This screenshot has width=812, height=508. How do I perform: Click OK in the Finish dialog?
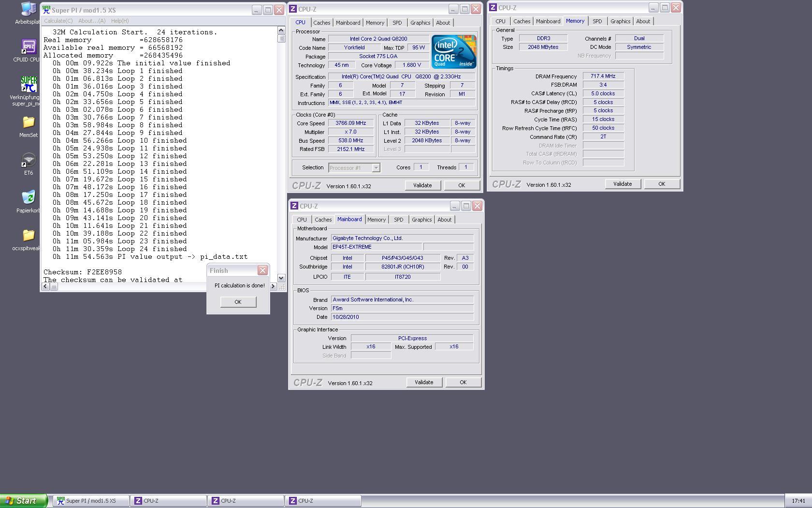[238, 302]
